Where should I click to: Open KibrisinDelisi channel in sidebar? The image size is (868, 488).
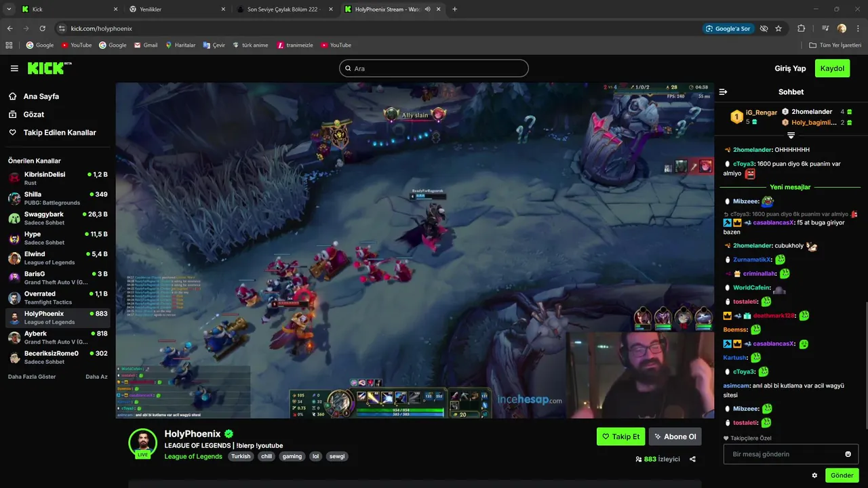pos(58,178)
